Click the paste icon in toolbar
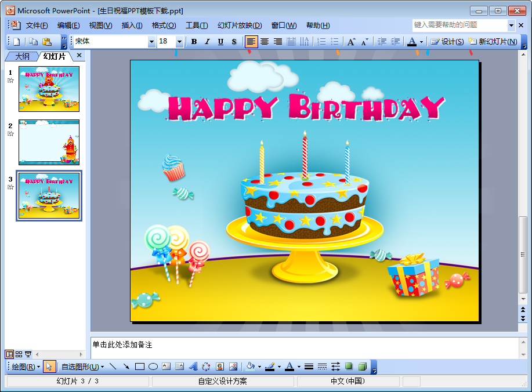 47,42
